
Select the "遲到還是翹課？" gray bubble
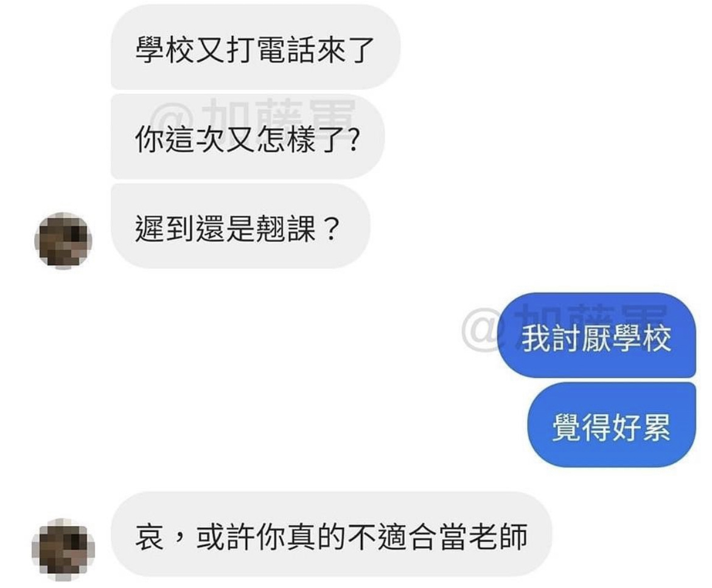(x=240, y=226)
